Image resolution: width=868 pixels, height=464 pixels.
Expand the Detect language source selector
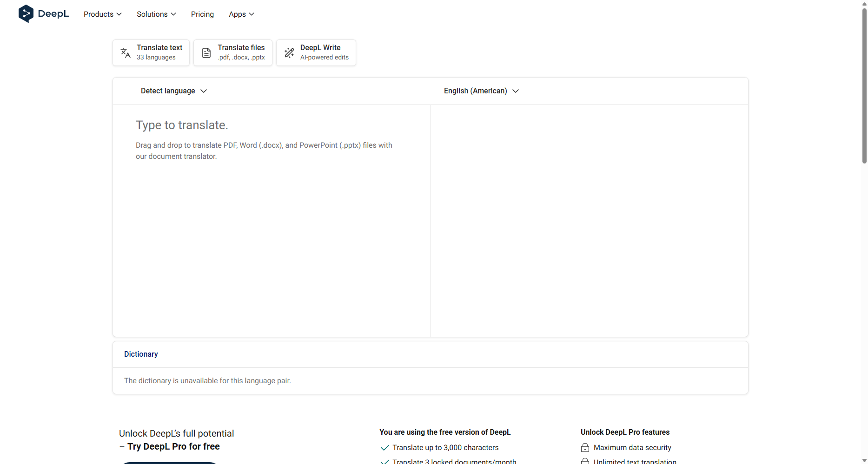pyautogui.click(x=174, y=91)
